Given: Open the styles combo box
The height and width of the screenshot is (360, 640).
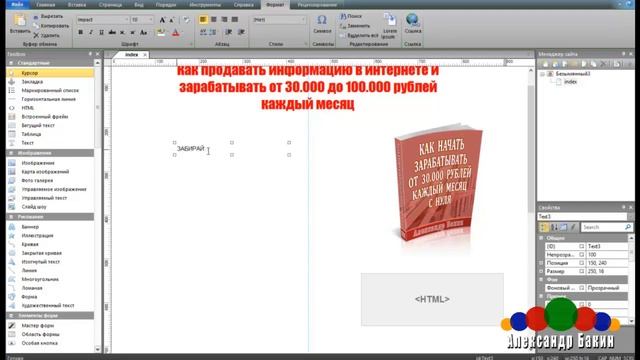Looking at the screenshot, I should (279, 20).
